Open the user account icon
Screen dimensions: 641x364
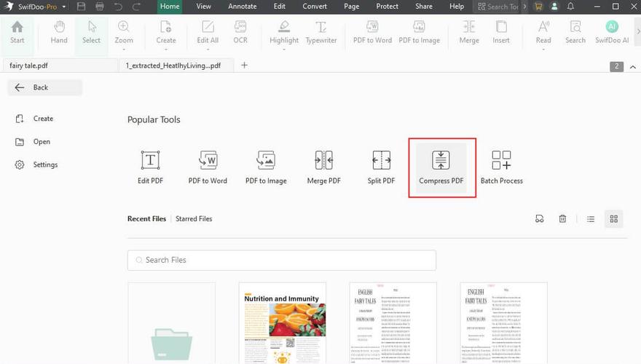(554, 7)
